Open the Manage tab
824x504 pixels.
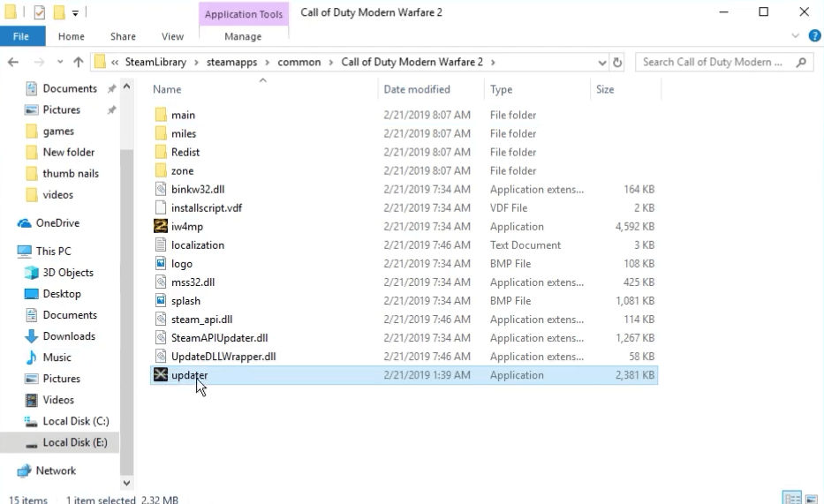point(243,36)
